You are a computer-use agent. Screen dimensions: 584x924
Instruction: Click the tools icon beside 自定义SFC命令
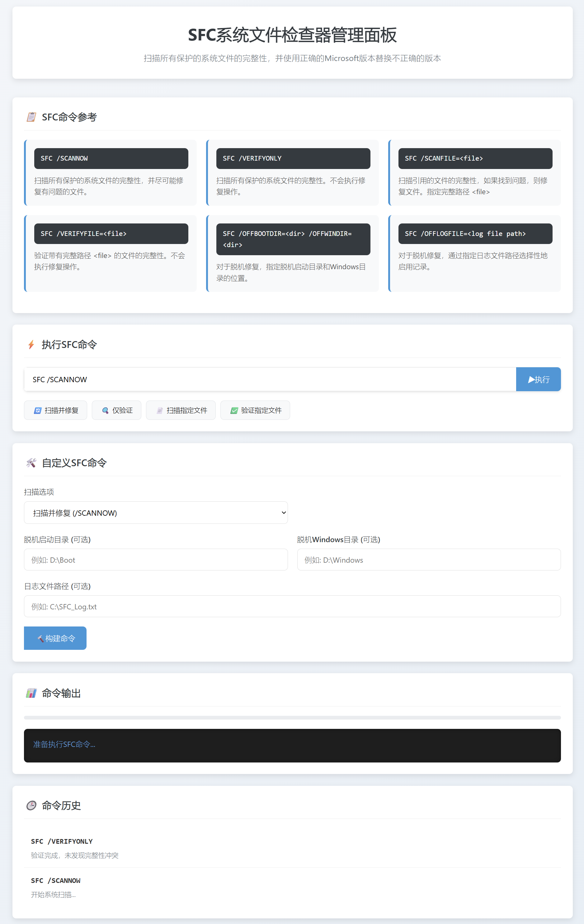[x=31, y=463]
